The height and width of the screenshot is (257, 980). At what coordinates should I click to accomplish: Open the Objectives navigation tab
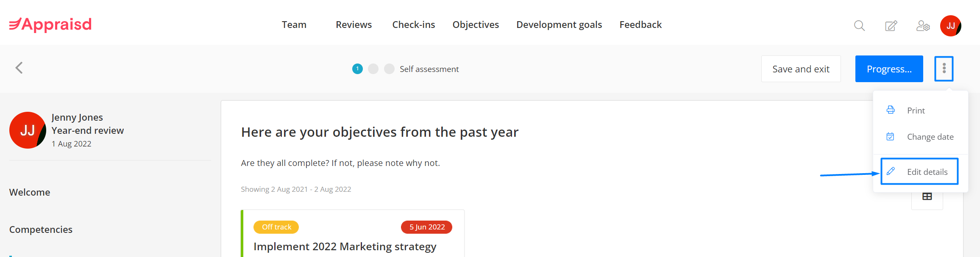pyautogui.click(x=476, y=25)
